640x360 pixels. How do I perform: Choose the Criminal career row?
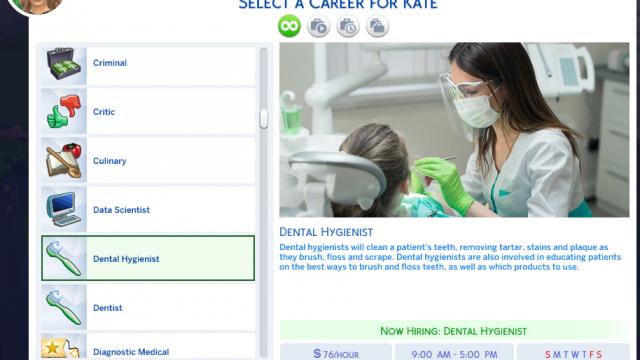pos(148,65)
